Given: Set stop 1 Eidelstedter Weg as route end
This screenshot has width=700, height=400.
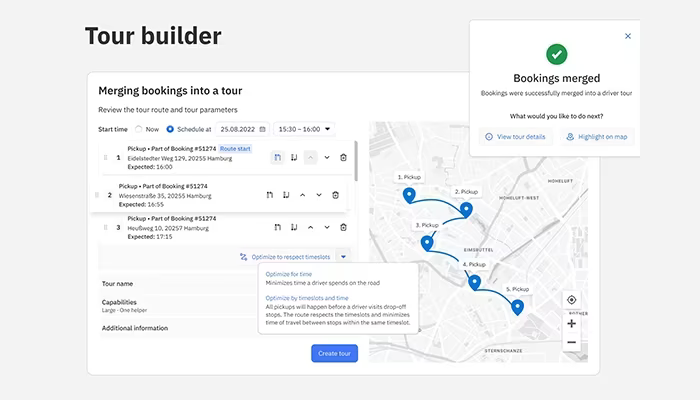Looking at the screenshot, I should [x=294, y=157].
